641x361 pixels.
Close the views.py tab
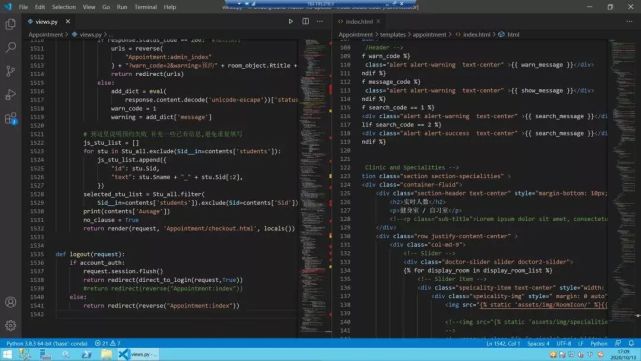(68, 21)
